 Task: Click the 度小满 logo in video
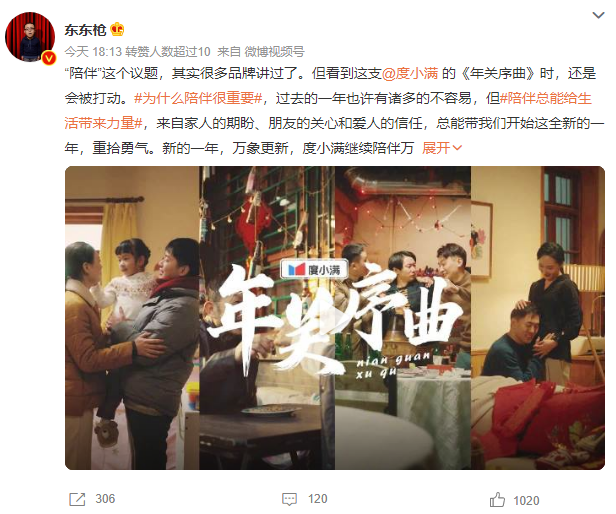pos(314,270)
